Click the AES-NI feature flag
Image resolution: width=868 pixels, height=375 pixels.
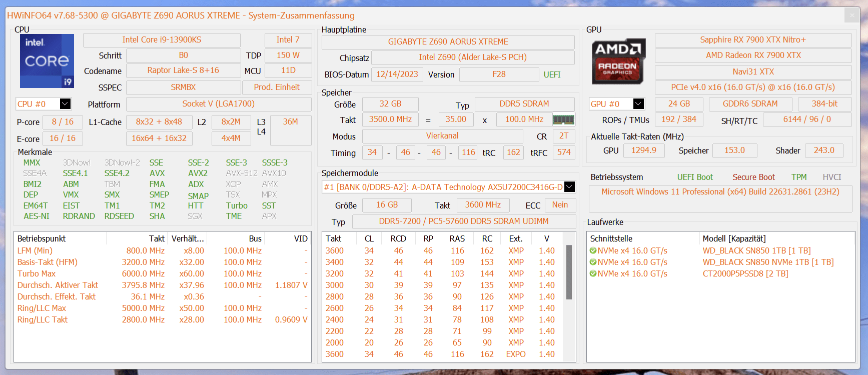(x=37, y=216)
